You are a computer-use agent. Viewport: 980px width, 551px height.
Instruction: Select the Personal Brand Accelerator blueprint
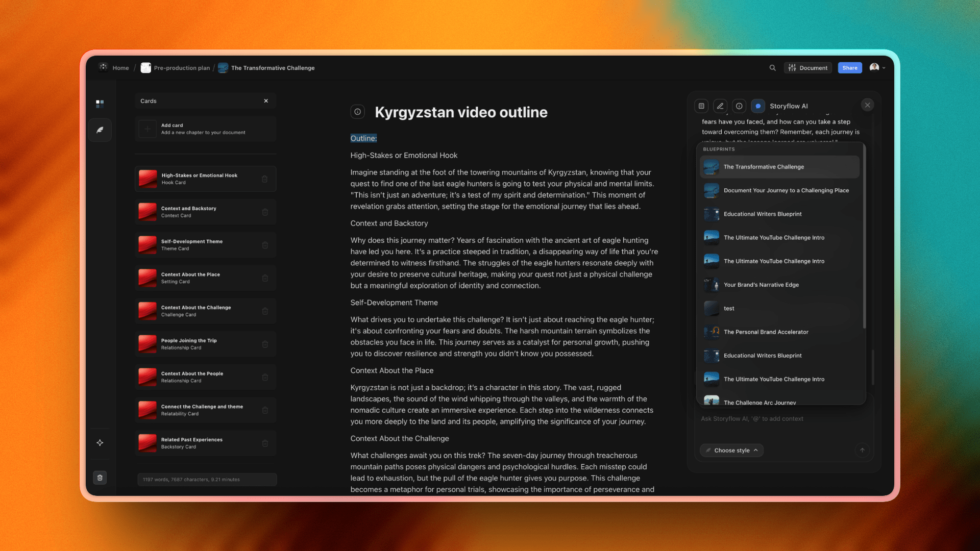click(766, 332)
